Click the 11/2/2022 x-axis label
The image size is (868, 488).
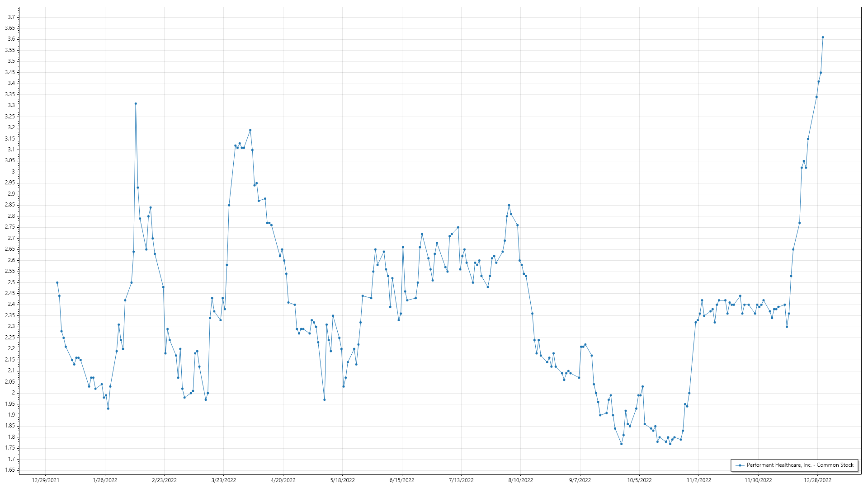[x=698, y=480]
